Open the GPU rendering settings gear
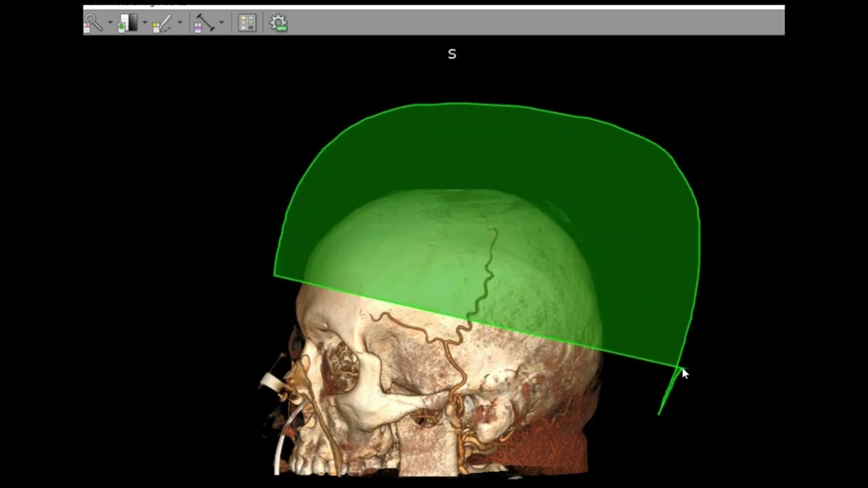Viewport: 868px width, 488px height. [278, 23]
